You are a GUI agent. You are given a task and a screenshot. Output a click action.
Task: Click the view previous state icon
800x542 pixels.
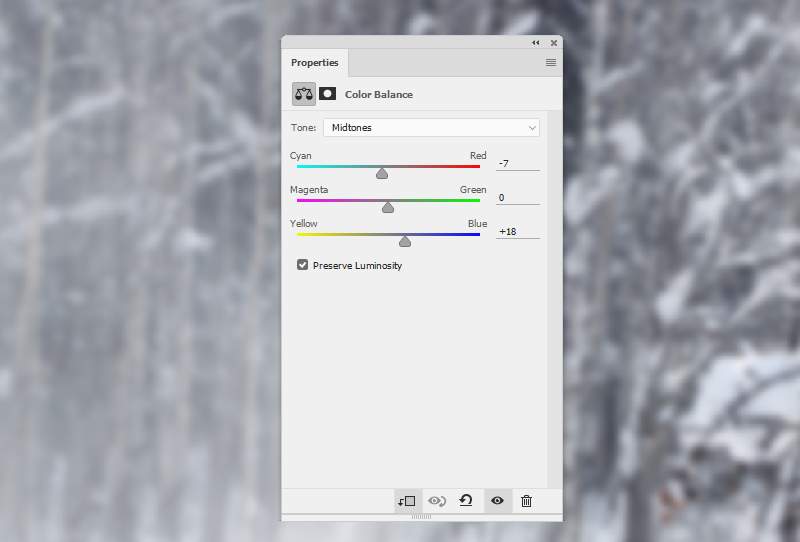(437, 501)
